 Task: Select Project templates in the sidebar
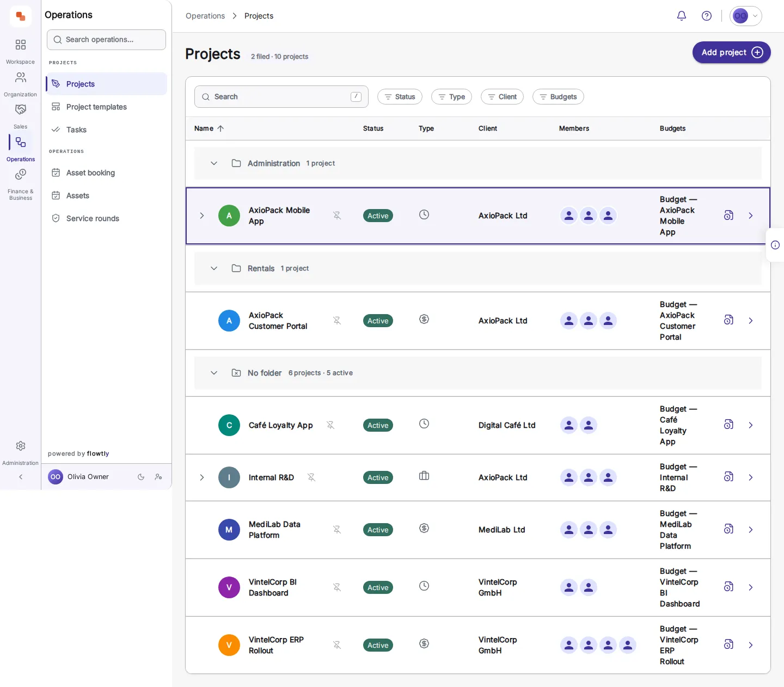pos(107,107)
